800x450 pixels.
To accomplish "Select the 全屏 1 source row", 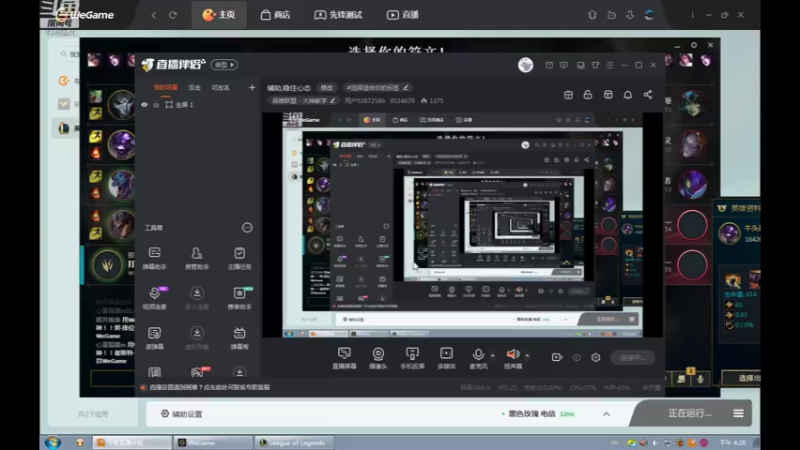I will point(197,105).
